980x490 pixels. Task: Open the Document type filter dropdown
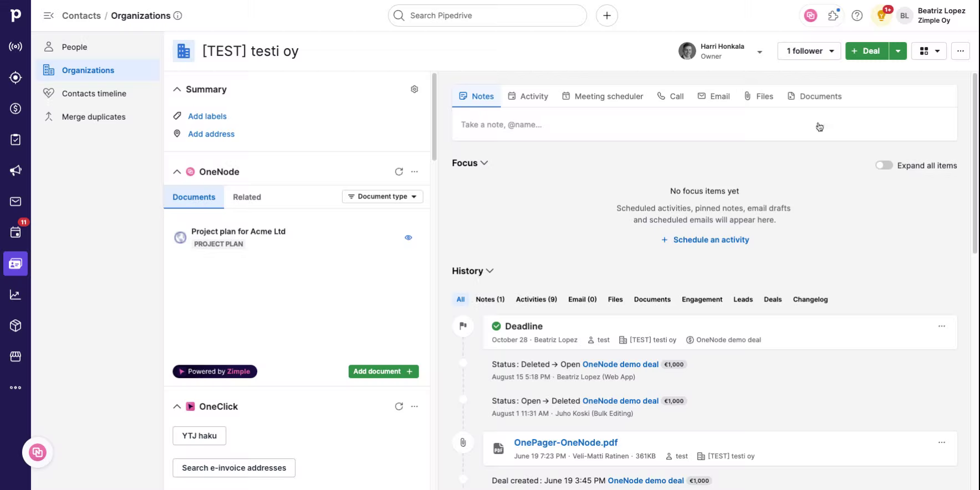(x=382, y=197)
